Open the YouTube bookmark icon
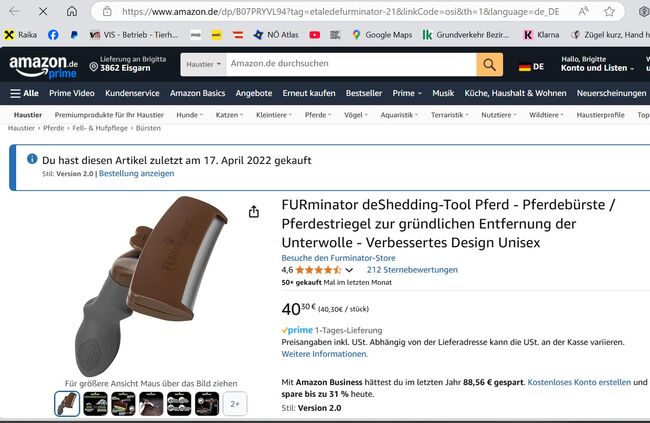 pyautogui.click(x=315, y=35)
